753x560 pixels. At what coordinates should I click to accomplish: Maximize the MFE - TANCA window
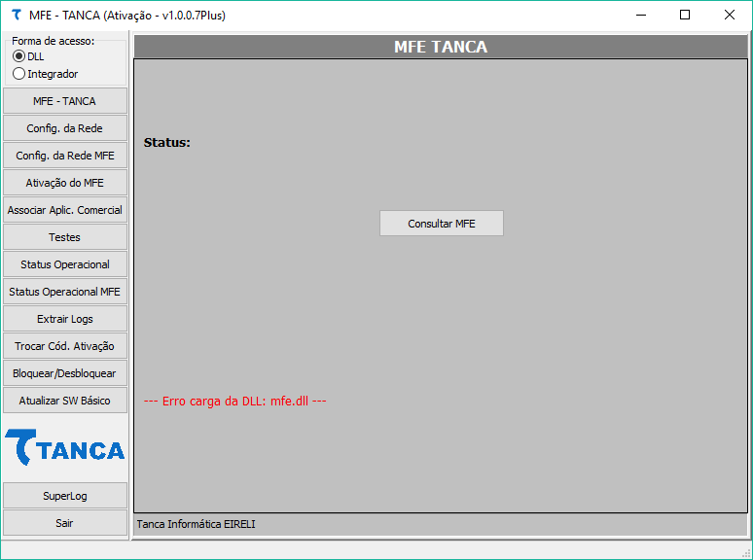(x=685, y=15)
